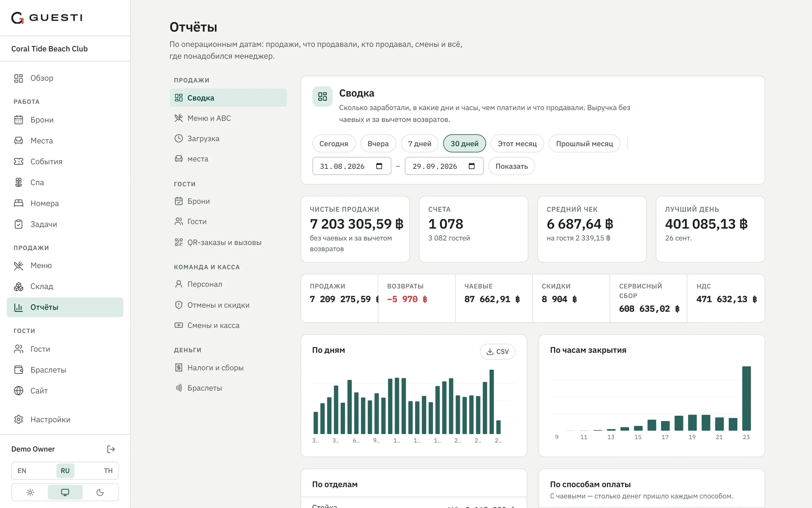Open Персонал report under КОМАНДА И КАССА
The height and width of the screenshot is (508, 812).
click(x=228, y=284)
